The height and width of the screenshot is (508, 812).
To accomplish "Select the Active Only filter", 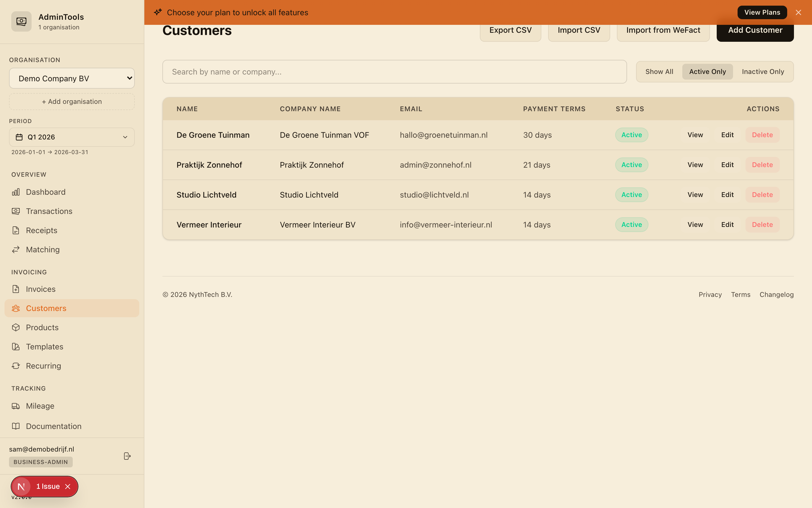I will pyautogui.click(x=707, y=72).
